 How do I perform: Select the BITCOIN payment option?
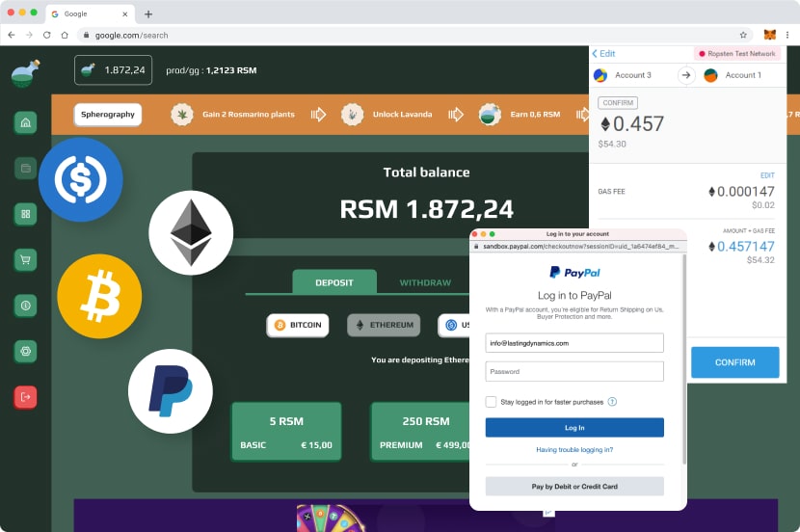(298, 325)
